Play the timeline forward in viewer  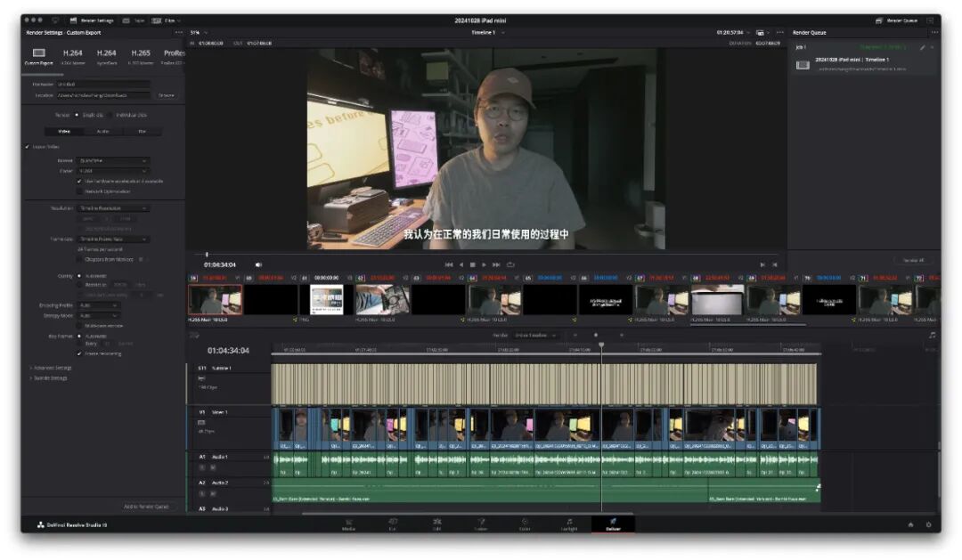[x=484, y=265]
